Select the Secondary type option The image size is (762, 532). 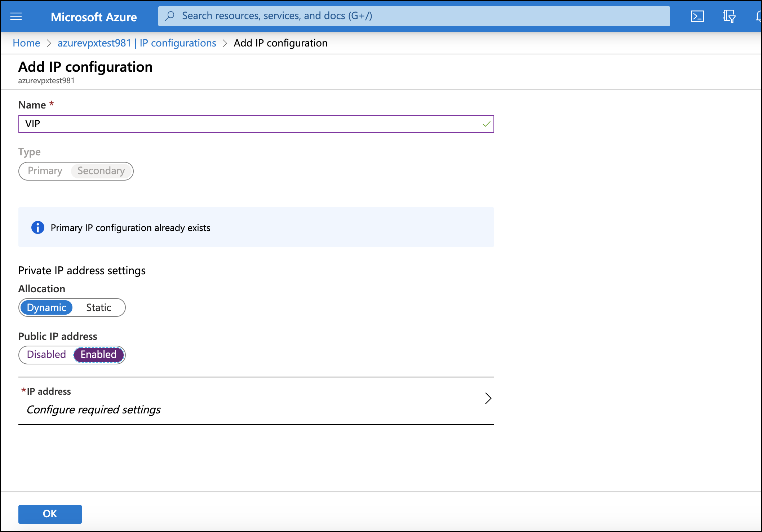[101, 171]
